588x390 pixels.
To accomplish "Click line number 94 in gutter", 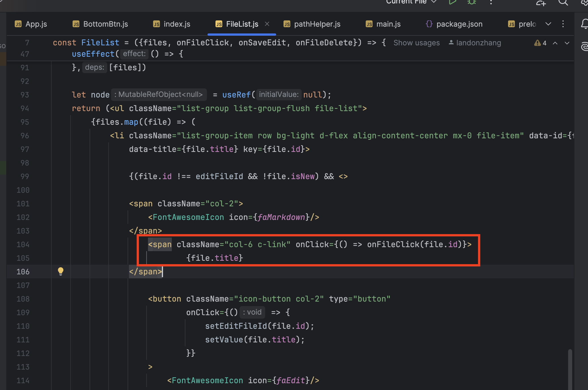I will point(25,108).
